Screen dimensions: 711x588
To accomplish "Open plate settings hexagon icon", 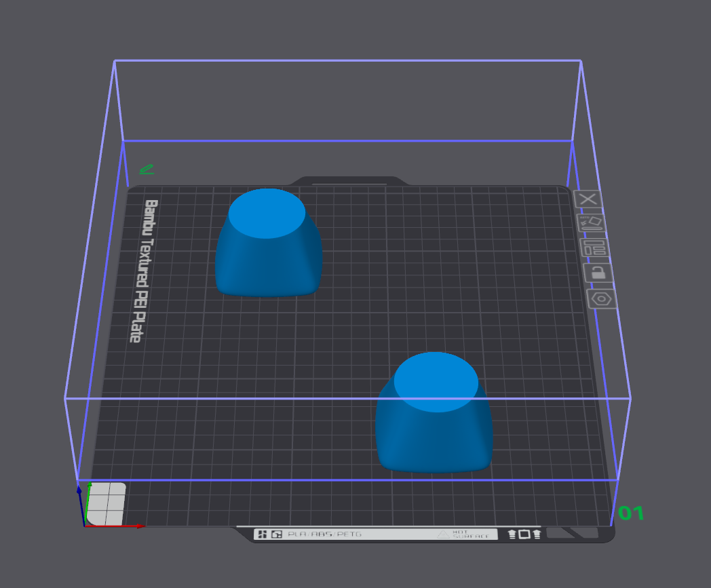I will [602, 299].
